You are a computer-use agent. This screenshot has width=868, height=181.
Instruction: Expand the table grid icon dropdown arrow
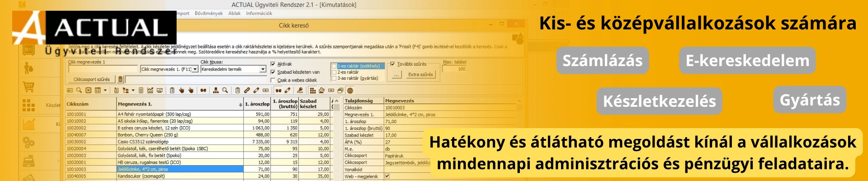tap(105, 90)
